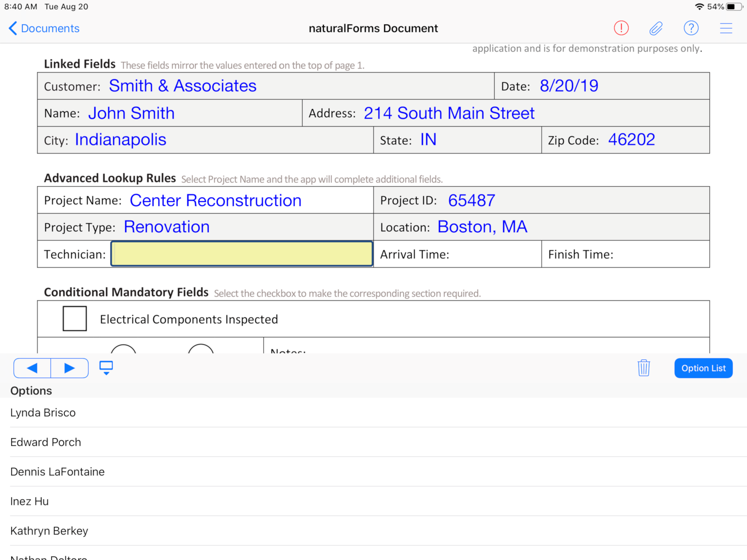Image resolution: width=747 pixels, height=560 pixels.
Task: Tap the Arrival Time field
Action: pos(457,254)
